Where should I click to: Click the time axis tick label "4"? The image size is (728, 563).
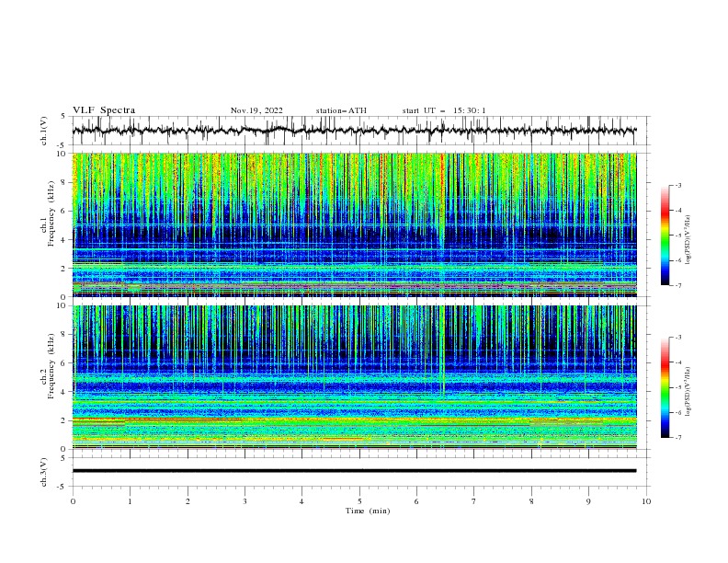tap(301, 501)
